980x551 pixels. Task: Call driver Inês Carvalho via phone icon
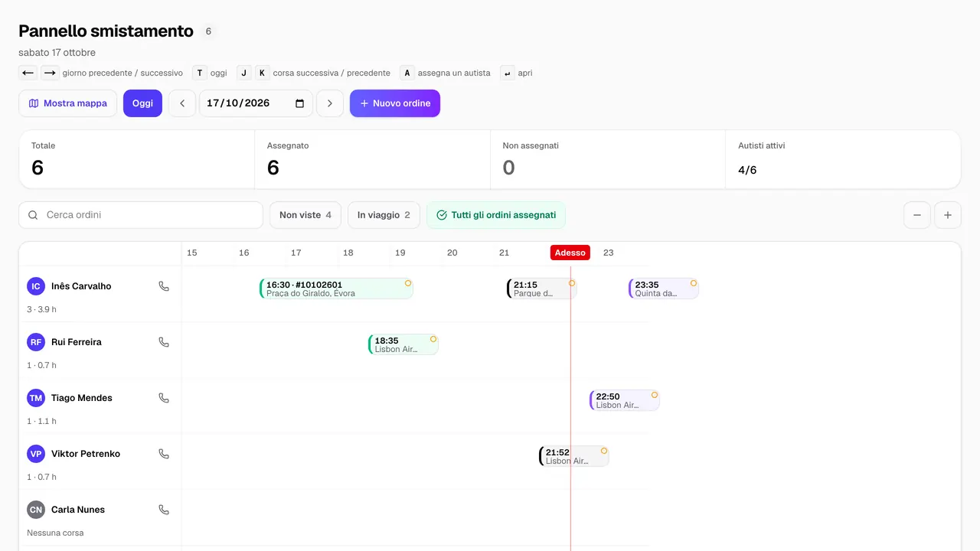[164, 286]
